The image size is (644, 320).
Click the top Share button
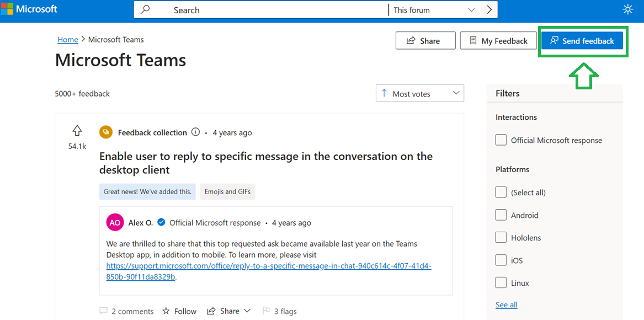pos(425,41)
